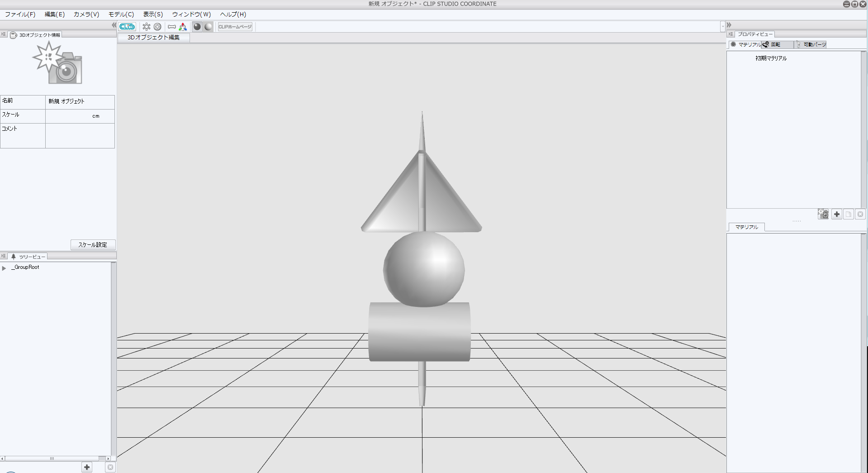The height and width of the screenshot is (473, 868).
Task: Click the delete material X icon
Action: [x=860, y=214]
